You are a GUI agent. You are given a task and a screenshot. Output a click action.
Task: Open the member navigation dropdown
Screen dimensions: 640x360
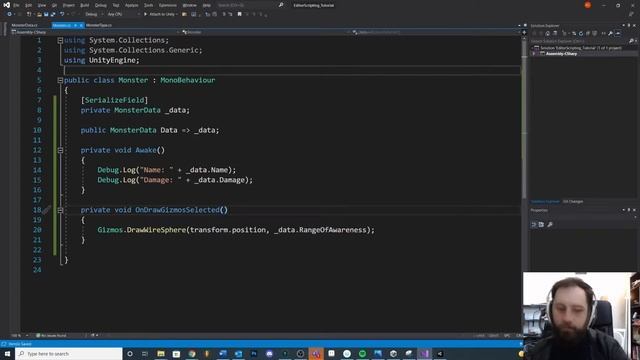pos(436,32)
